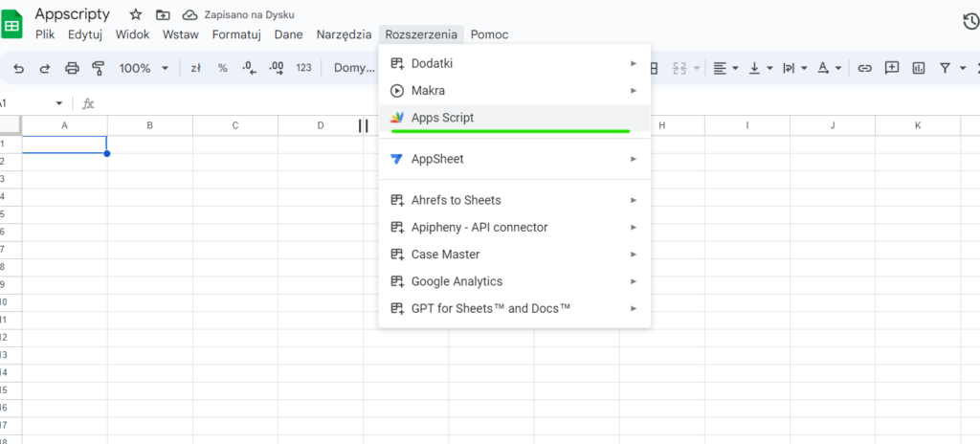Open the Case Master add-on
Image resolution: width=980 pixels, height=444 pixels.
point(514,255)
